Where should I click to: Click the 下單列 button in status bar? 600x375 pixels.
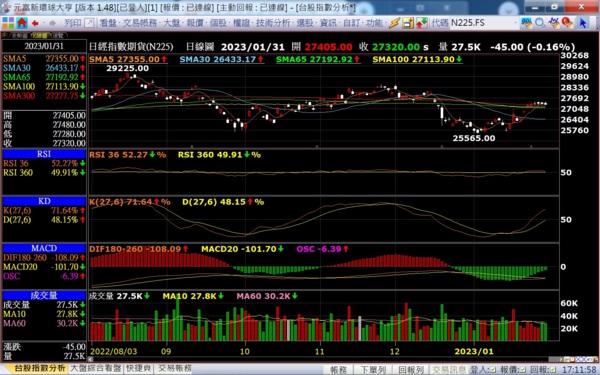click(373, 370)
